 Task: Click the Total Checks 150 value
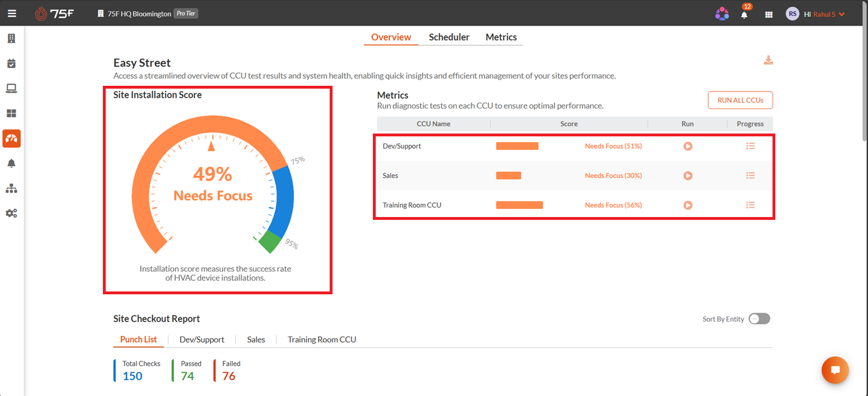coord(132,376)
